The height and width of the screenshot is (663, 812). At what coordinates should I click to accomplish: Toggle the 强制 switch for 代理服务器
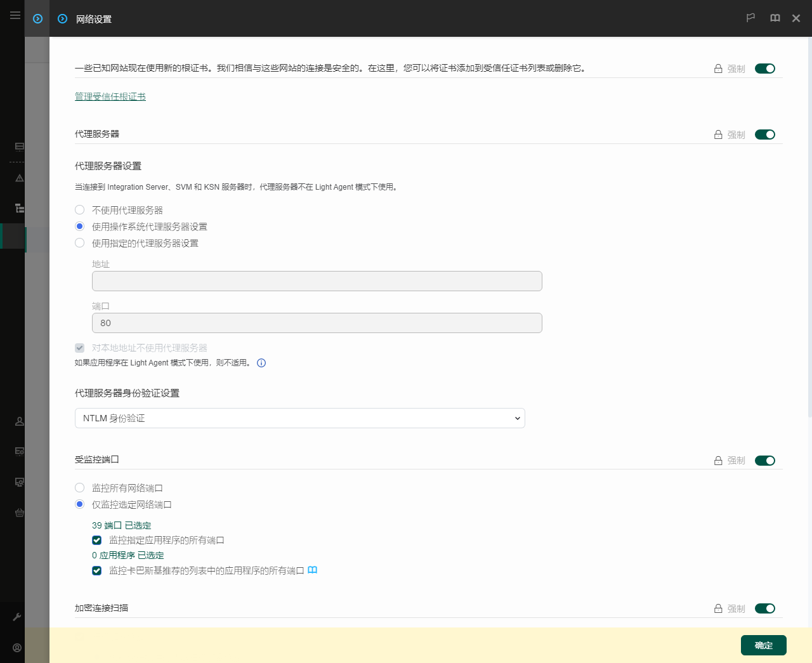[x=764, y=135]
